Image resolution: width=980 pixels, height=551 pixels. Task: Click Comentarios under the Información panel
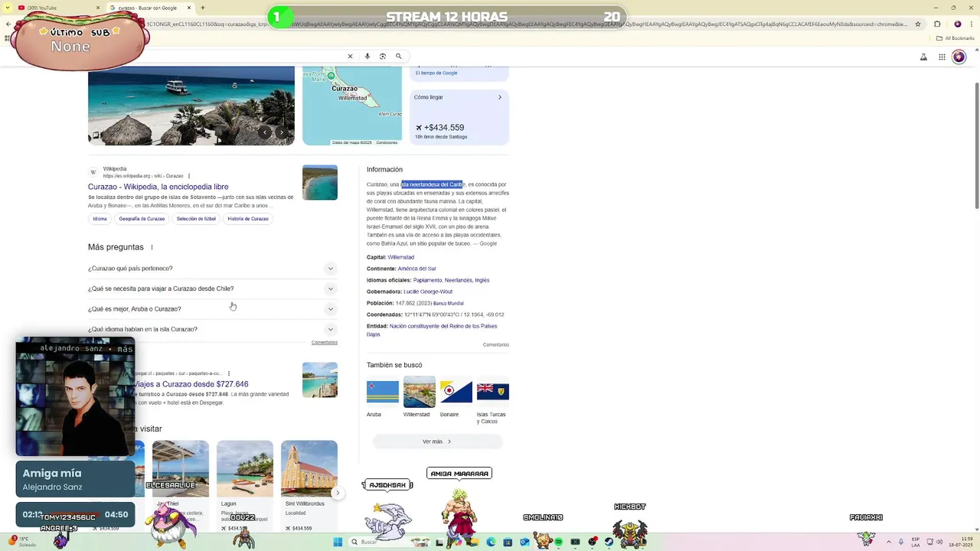(x=496, y=344)
